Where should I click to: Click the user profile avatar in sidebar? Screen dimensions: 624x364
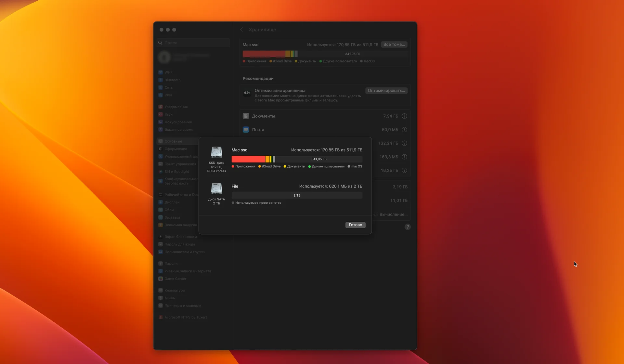[x=164, y=57]
